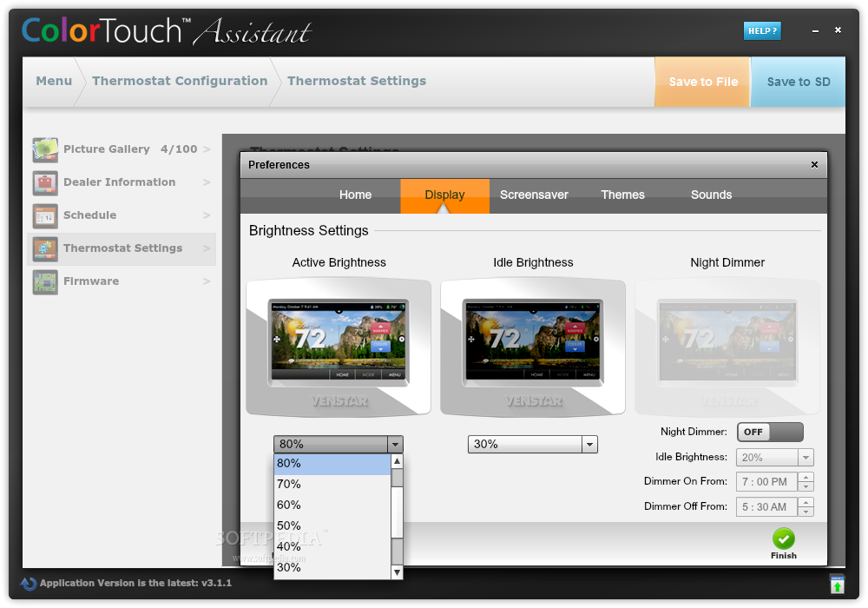Click the Idle Brightness thermostat preview
The width and height of the screenshot is (868, 608).
click(533, 347)
